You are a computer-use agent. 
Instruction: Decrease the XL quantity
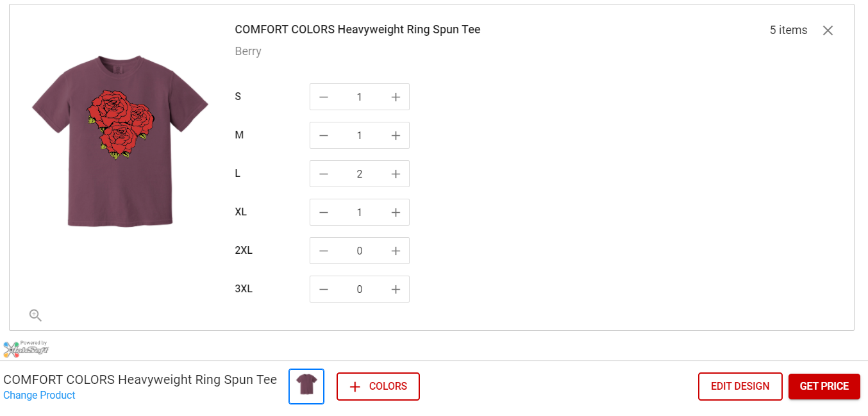[324, 212]
